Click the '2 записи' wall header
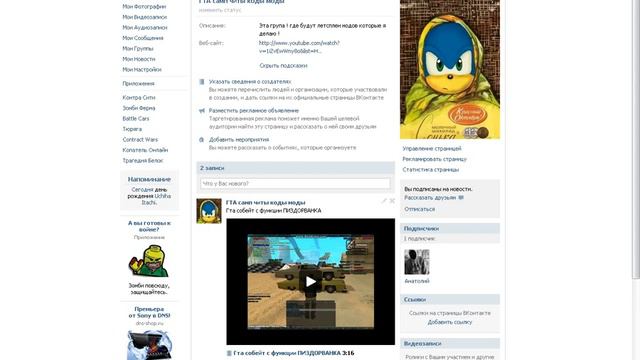Screen dimensions: 640x360 296,168
